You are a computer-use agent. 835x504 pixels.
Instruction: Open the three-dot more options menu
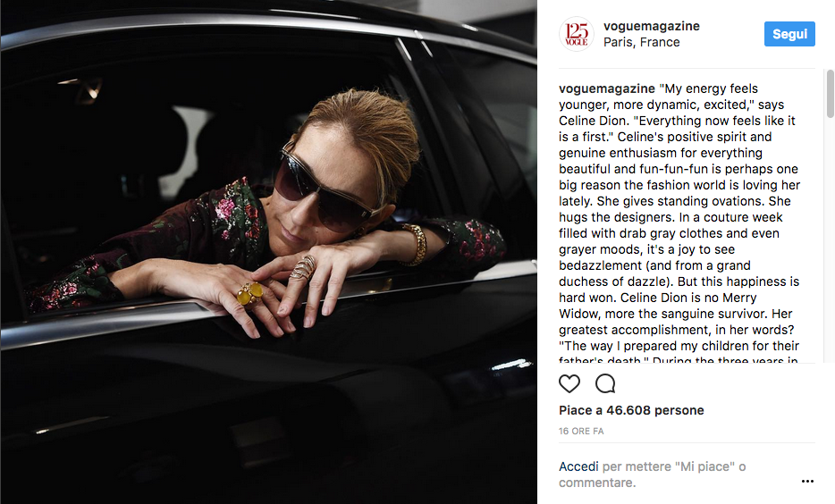[x=807, y=481]
